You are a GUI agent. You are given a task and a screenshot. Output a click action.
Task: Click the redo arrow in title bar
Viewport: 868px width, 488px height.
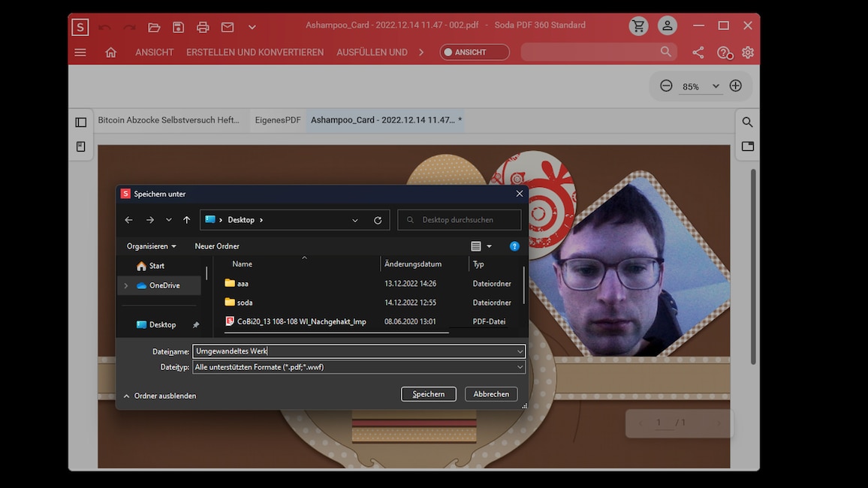point(130,27)
